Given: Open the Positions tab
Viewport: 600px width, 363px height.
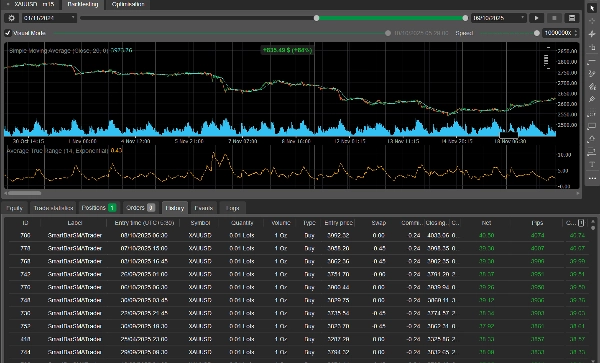Looking at the screenshot, I should pos(98,208).
